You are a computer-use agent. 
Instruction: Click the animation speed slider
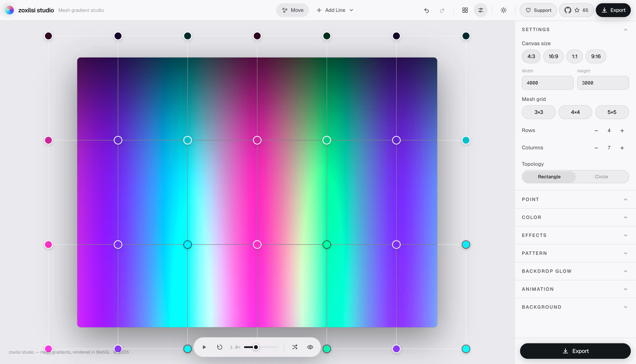(x=261, y=347)
